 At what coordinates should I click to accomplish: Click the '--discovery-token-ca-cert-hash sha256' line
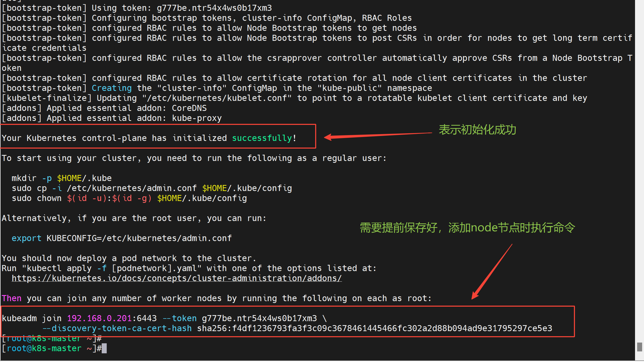coord(297,328)
